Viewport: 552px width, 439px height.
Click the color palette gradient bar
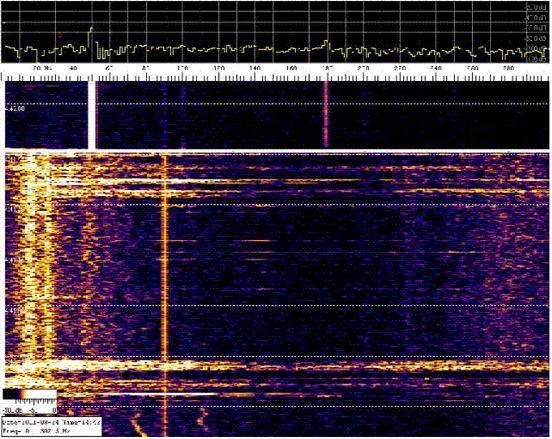tap(30, 394)
